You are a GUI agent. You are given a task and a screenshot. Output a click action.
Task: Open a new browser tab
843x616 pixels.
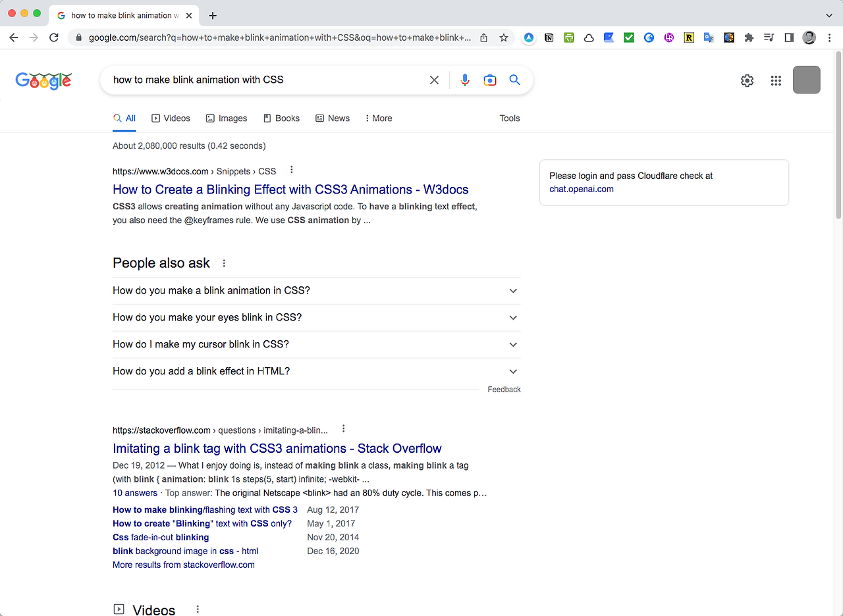[x=213, y=16]
